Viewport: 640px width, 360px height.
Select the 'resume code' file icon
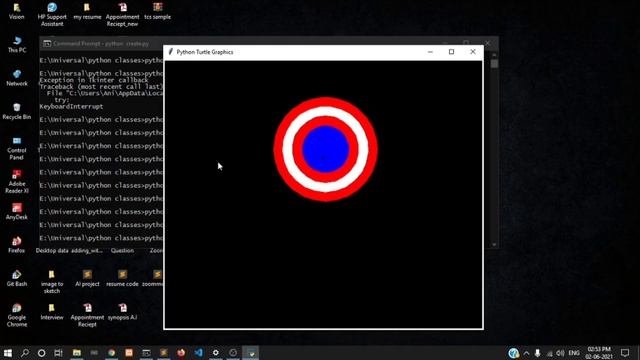(122, 278)
